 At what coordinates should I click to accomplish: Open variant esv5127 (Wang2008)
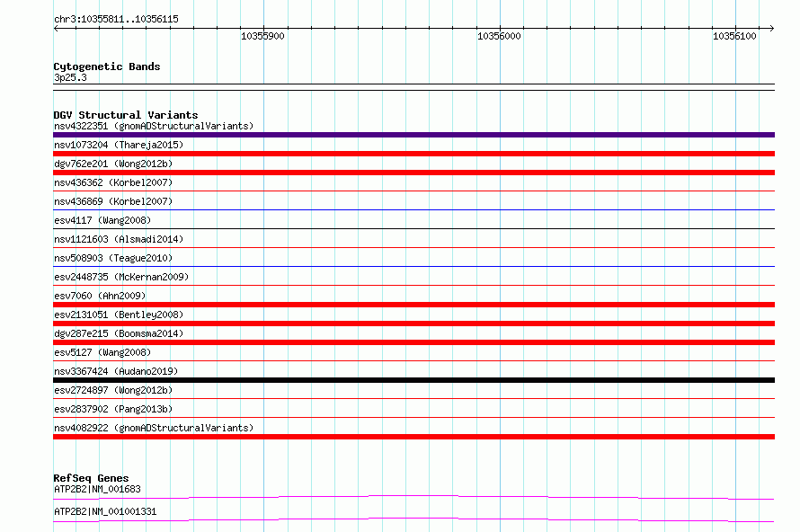click(x=102, y=352)
